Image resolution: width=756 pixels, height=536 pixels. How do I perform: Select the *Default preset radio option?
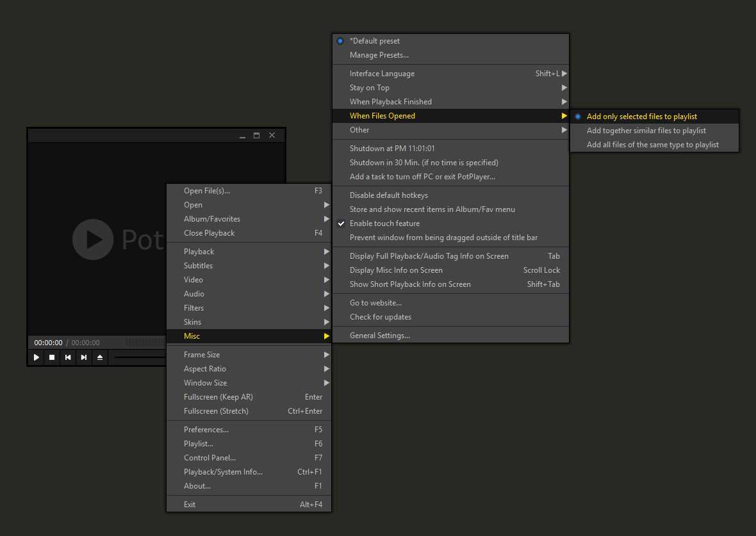pyautogui.click(x=451, y=41)
